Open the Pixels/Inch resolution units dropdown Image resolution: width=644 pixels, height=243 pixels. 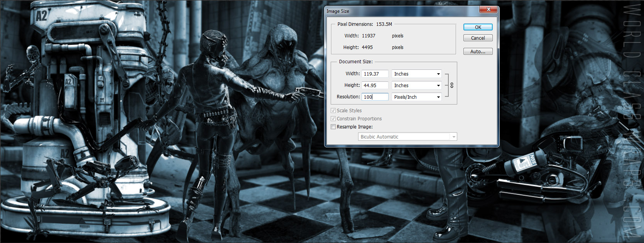(417, 97)
